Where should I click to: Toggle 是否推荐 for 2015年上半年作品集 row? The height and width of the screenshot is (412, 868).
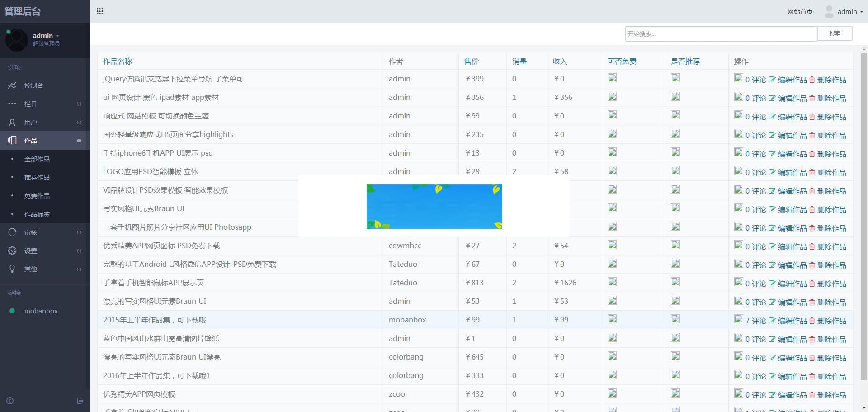(x=675, y=319)
